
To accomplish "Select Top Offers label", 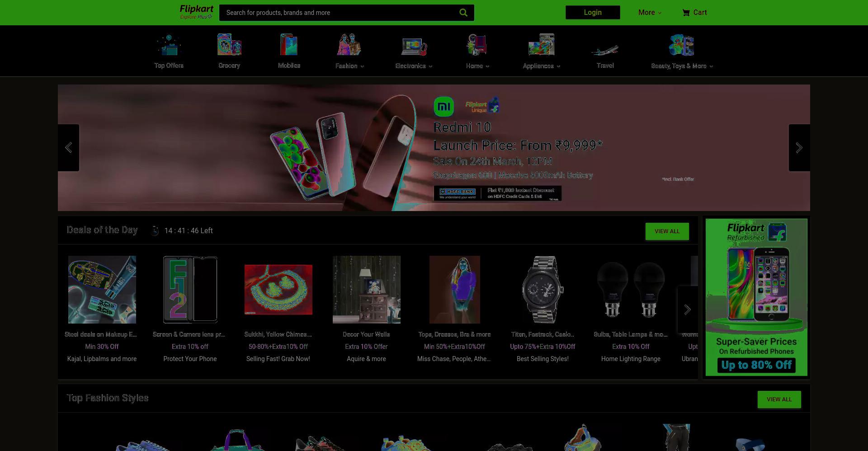I will point(169,66).
